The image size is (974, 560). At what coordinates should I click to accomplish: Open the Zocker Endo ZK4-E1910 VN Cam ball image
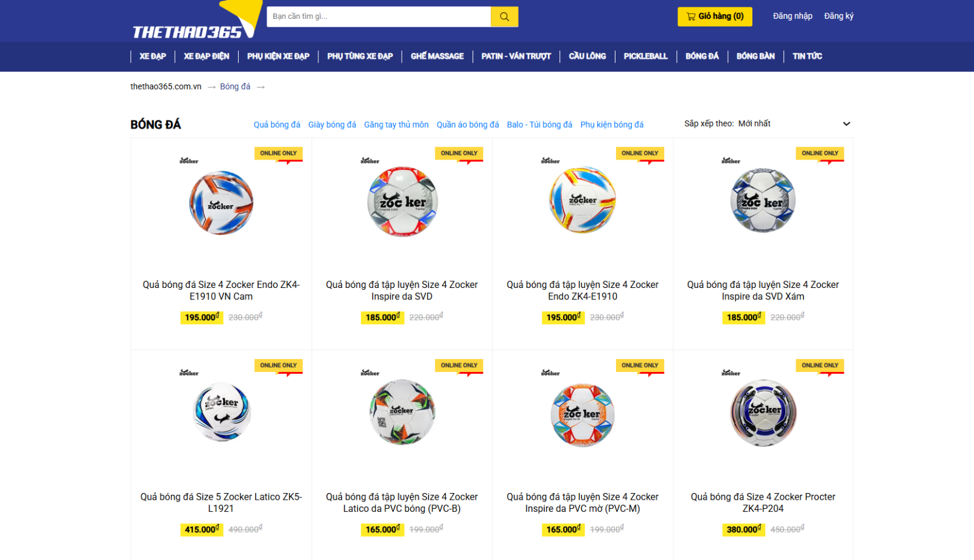221,203
